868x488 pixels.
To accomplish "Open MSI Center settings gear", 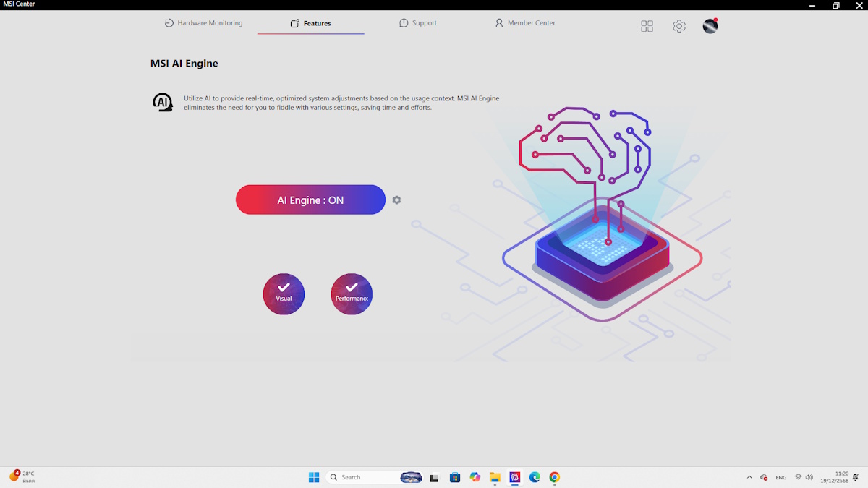I will coord(678,26).
